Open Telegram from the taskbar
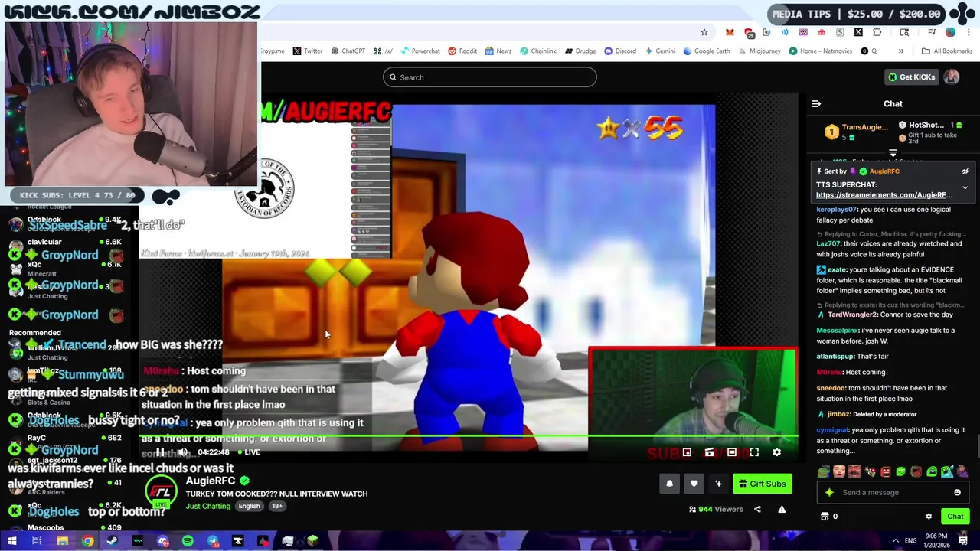This screenshot has width=980, height=551. 213,541
